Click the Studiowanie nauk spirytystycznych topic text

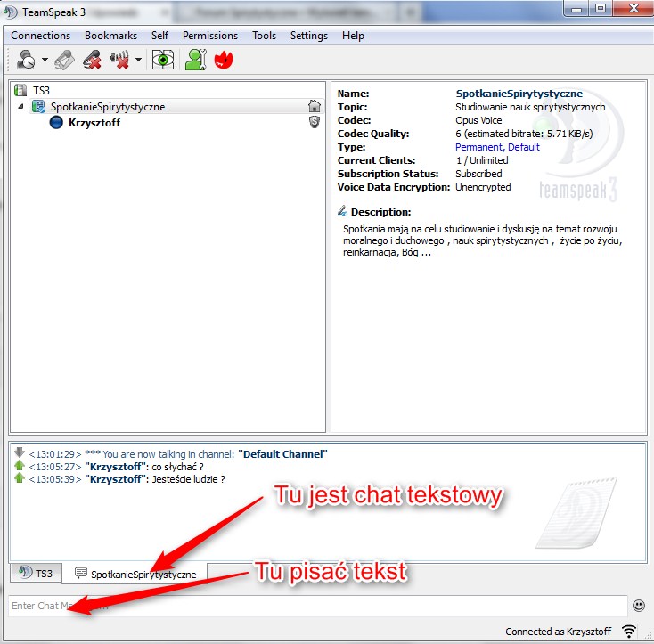(530, 107)
